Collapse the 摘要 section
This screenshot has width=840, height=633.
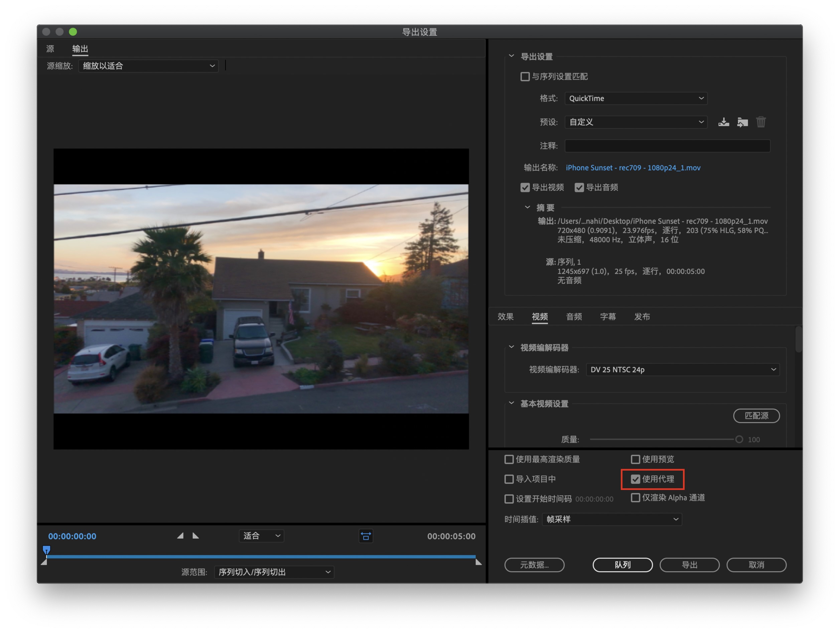[x=528, y=207]
